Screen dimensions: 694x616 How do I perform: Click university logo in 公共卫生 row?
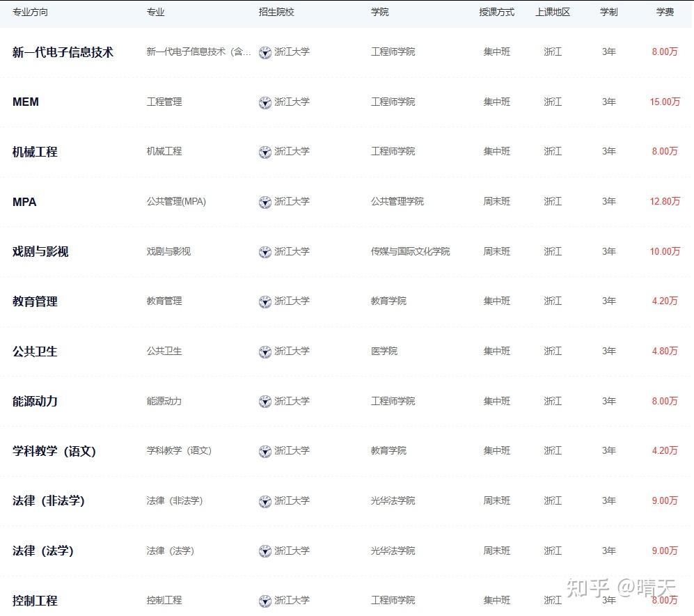coord(265,352)
